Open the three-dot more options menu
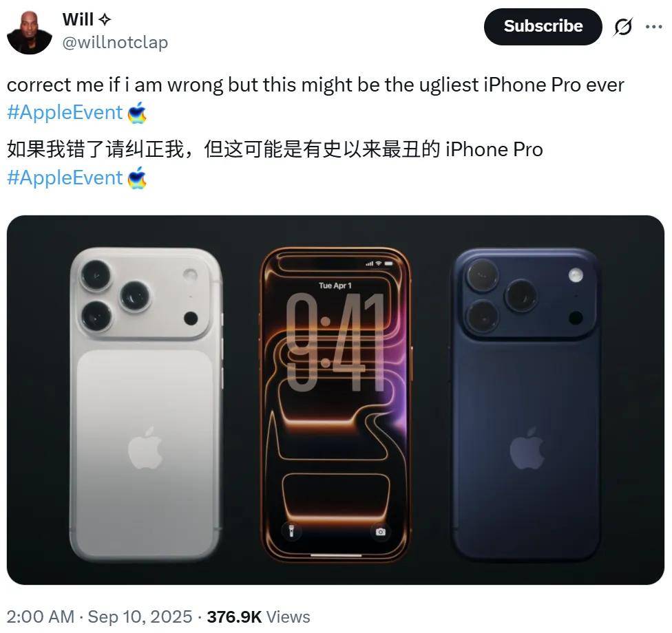Screen dimensions: 672x633 click(653, 27)
